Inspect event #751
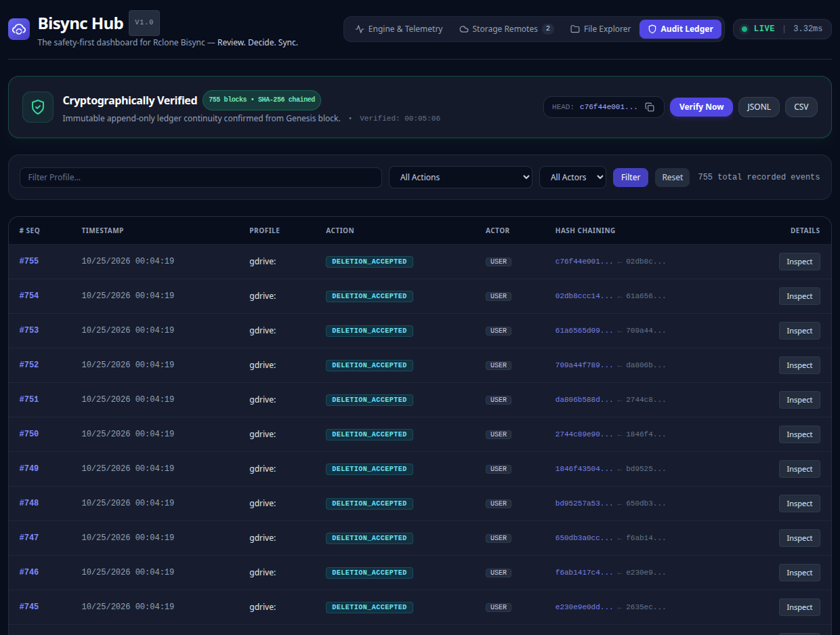The image size is (840, 635). point(799,400)
